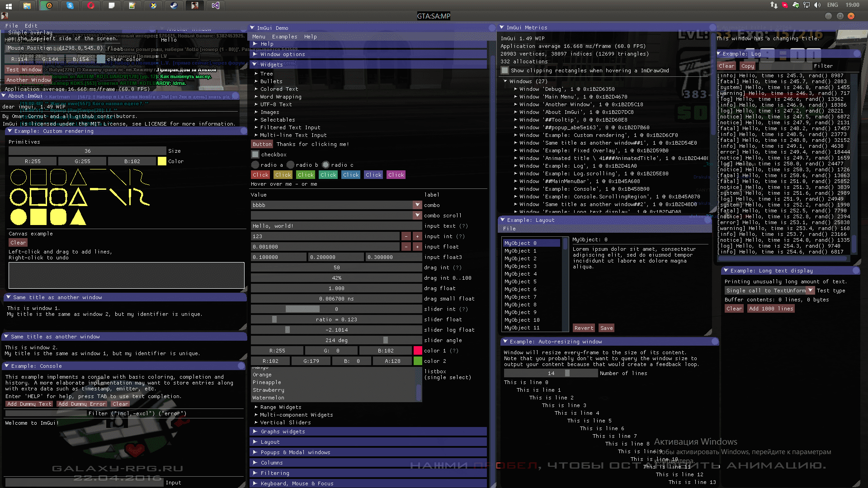Click the Another Window button

(28, 80)
